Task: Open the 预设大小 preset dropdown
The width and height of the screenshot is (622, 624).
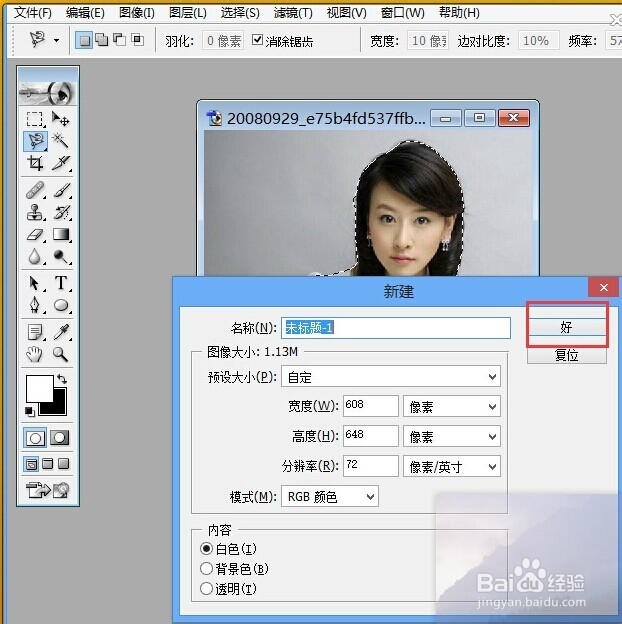Action: [x=391, y=376]
